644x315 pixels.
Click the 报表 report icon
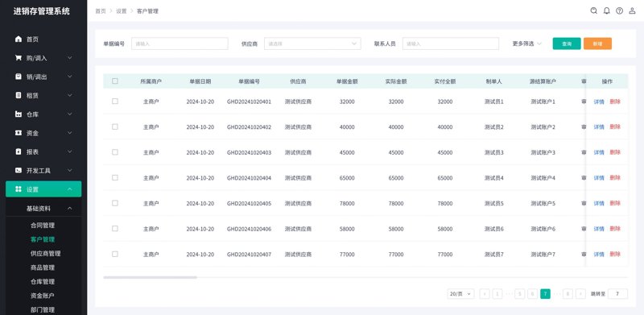[x=18, y=151]
